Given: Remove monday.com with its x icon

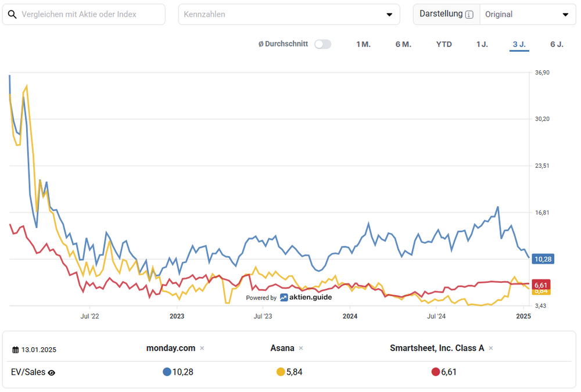Looking at the screenshot, I should (202, 348).
